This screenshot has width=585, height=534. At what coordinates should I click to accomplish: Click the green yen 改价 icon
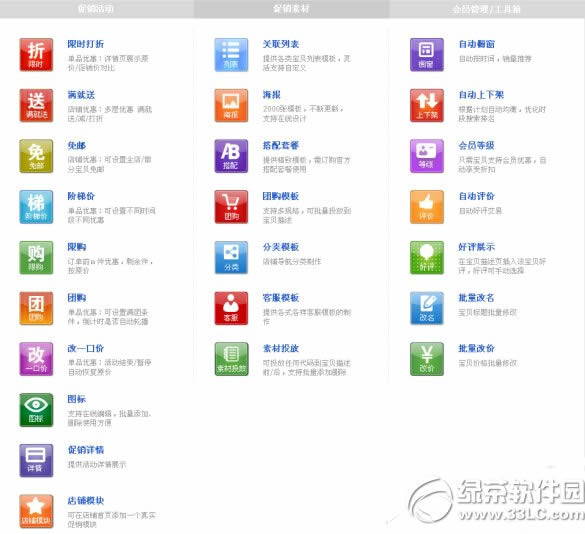click(427, 359)
